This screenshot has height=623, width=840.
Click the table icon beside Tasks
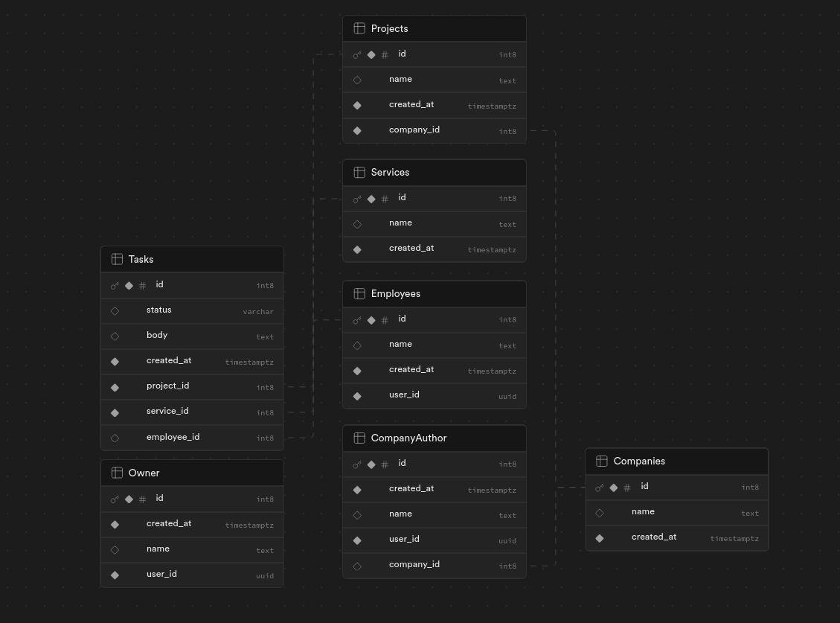[x=117, y=259]
